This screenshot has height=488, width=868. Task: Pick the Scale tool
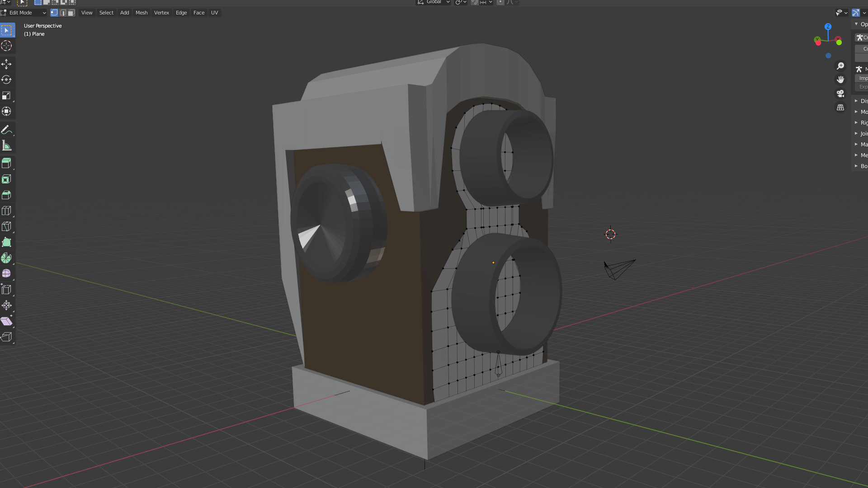7,95
